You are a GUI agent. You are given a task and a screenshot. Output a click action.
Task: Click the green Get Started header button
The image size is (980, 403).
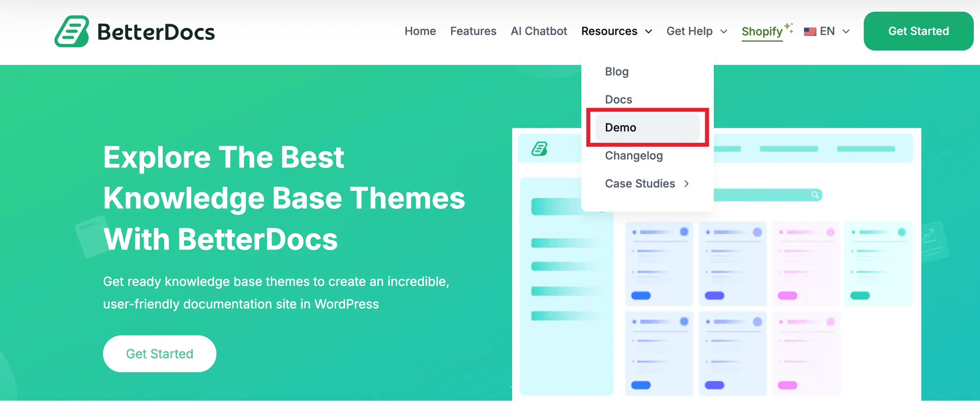919,31
